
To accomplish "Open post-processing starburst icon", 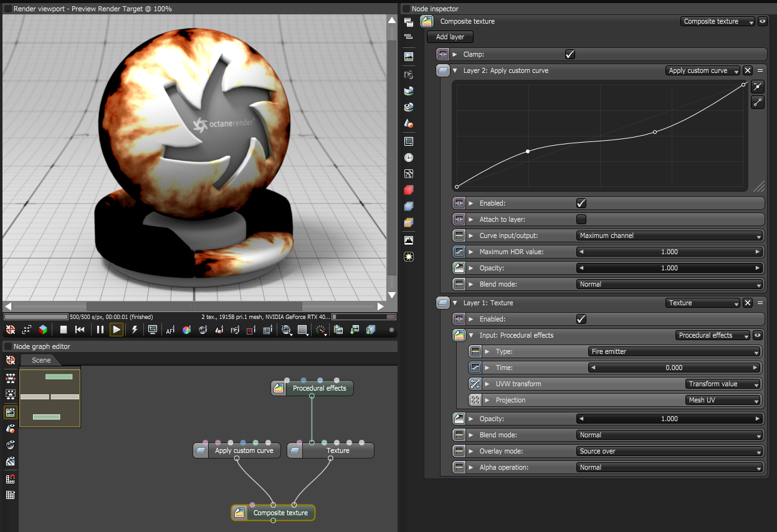I will 409,257.
